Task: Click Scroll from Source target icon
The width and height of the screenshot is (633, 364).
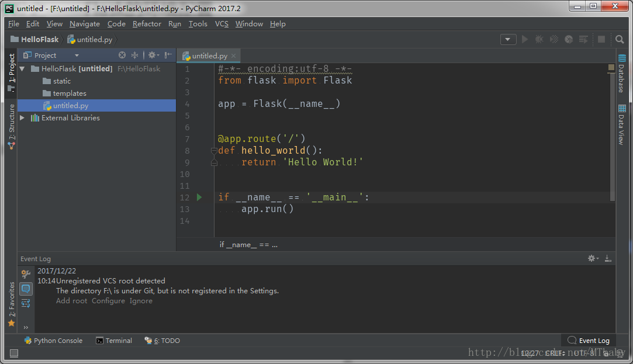Action: pyautogui.click(x=122, y=55)
